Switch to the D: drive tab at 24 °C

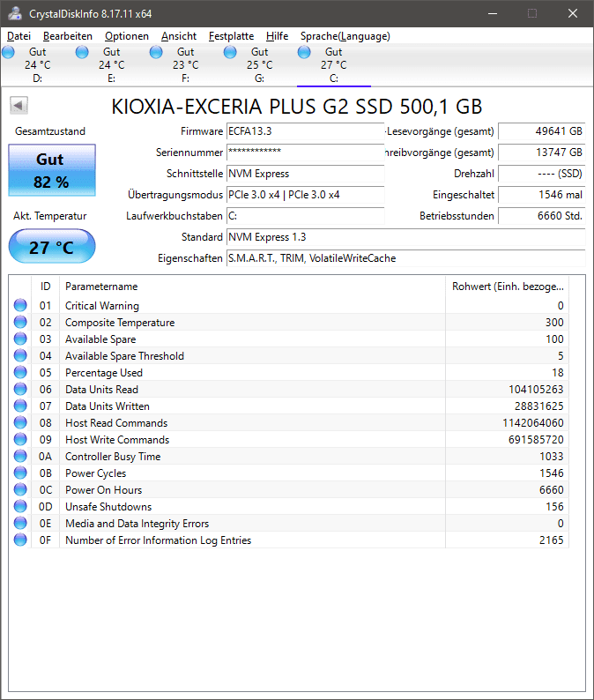[x=38, y=65]
